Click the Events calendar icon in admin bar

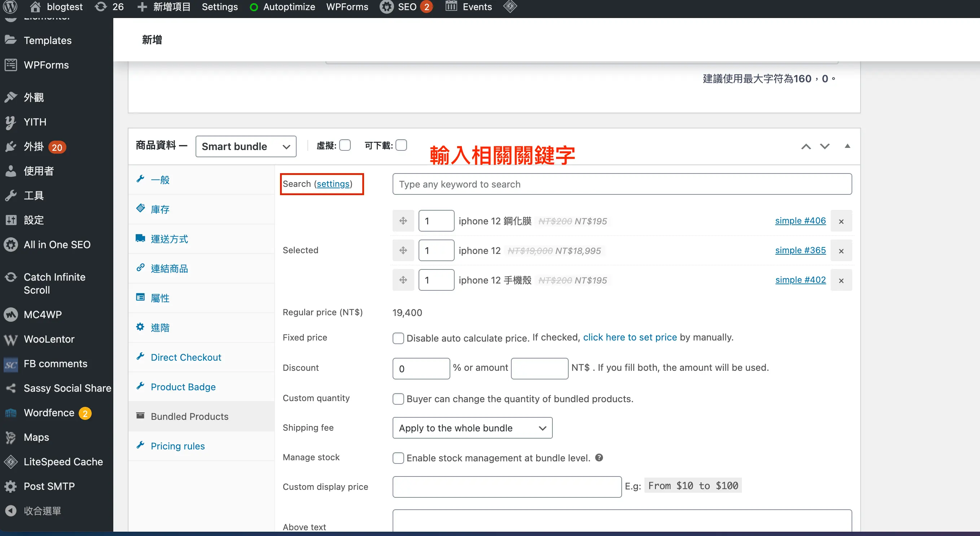click(451, 6)
